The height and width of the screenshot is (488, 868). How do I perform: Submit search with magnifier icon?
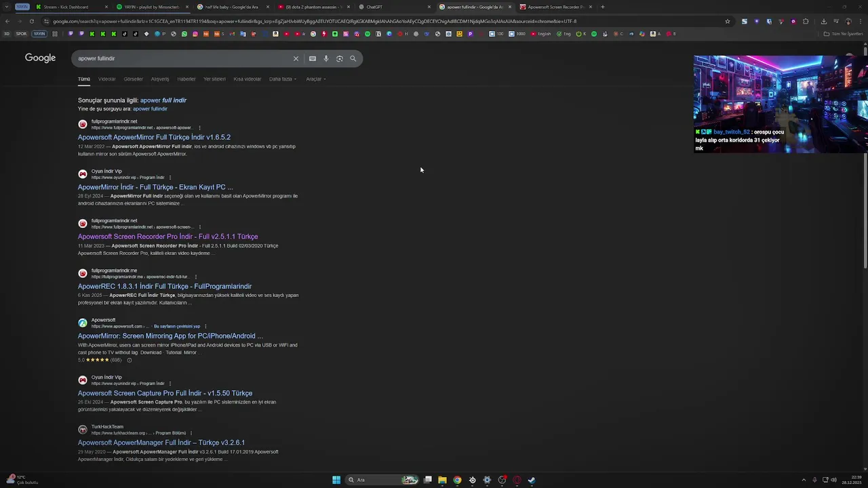(x=353, y=58)
